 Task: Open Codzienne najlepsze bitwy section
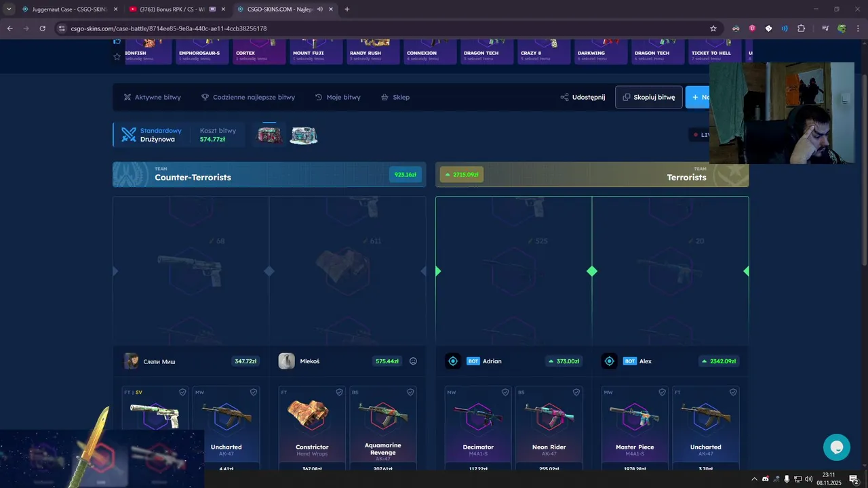coord(248,97)
